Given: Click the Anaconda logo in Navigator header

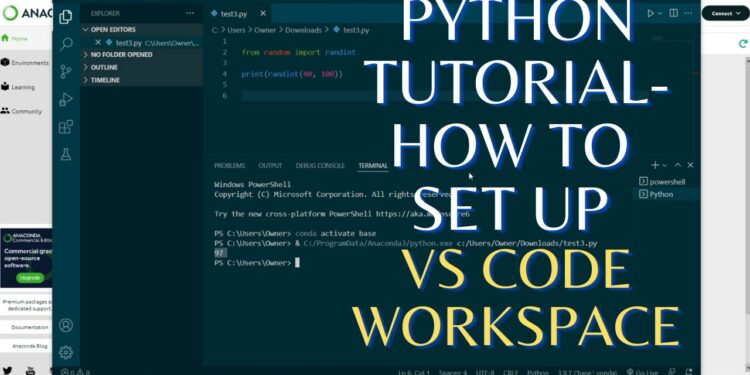Looking at the screenshot, I should coord(27,13).
